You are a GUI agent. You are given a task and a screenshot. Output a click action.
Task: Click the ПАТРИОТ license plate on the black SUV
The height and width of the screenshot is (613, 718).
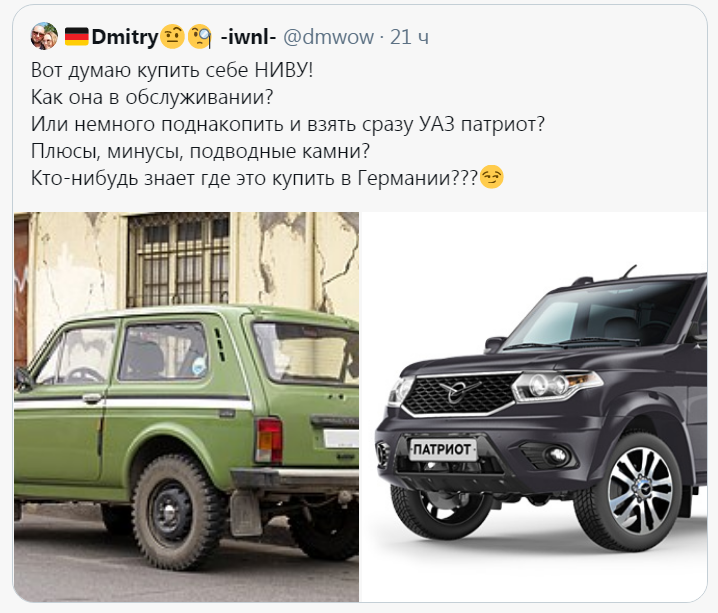pyautogui.click(x=442, y=449)
